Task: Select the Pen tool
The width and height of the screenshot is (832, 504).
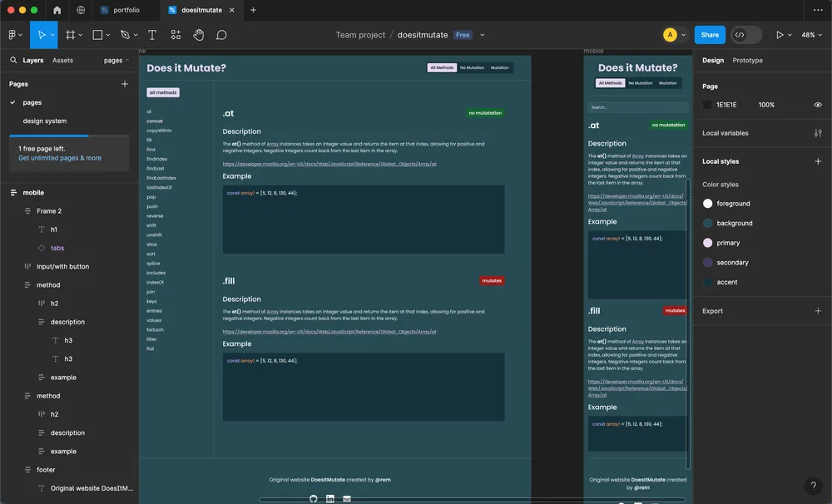Action: coord(126,35)
